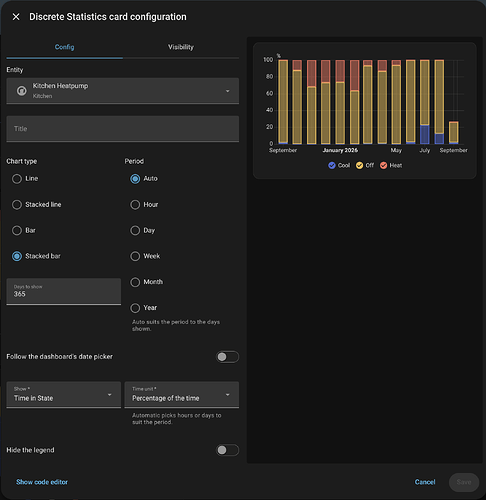The image size is (486, 500).
Task: Set period to Month
Action: [135, 282]
